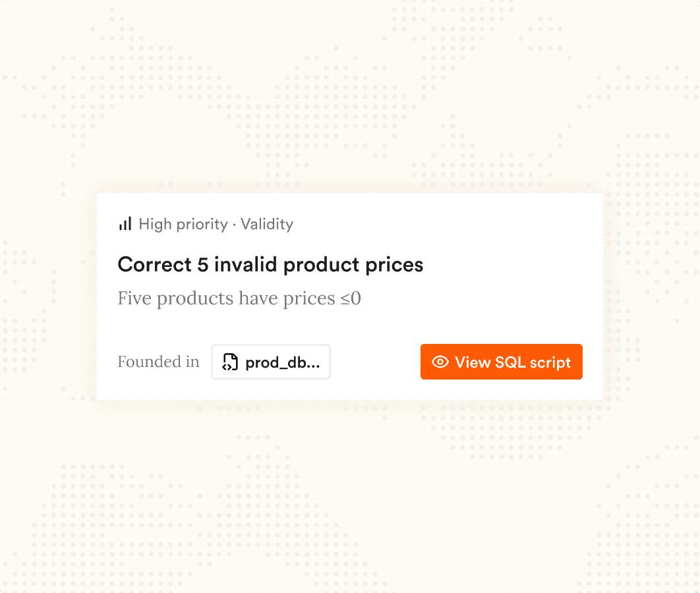Click the 'High priority' label
This screenshot has height=593, width=700.
pos(183,224)
